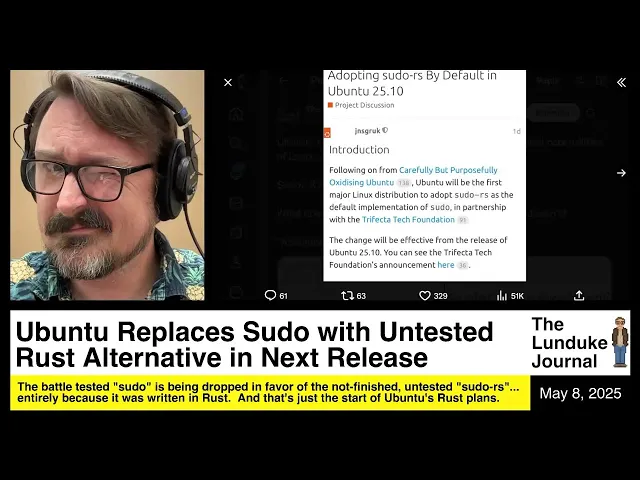Open the announcement 'here' link
640x480 pixels.
(446, 265)
